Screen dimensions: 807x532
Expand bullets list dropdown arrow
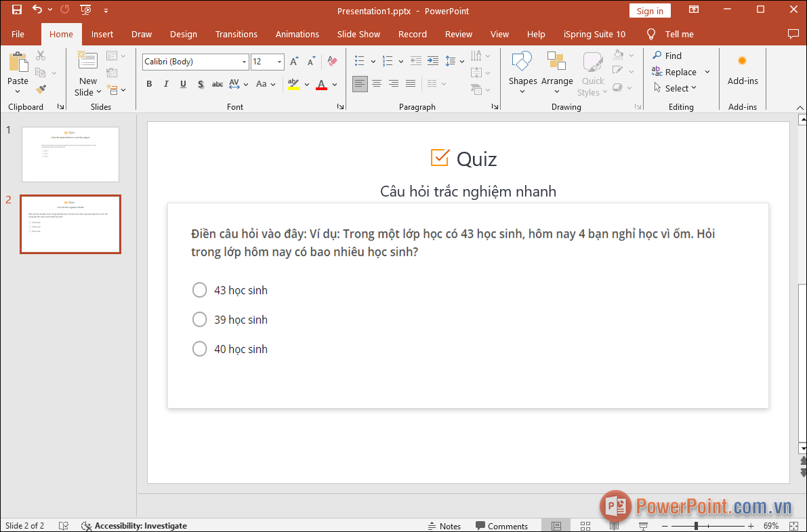pos(373,61)
